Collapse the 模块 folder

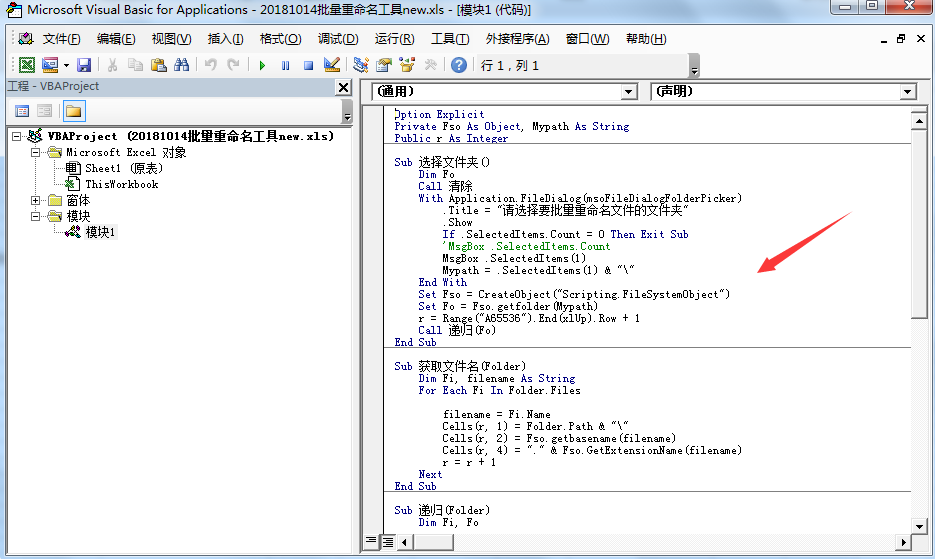[36, 216]
